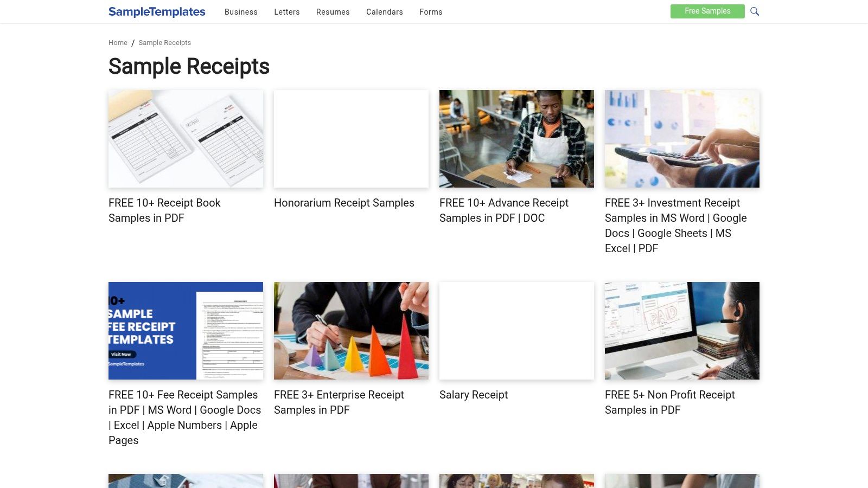
Task: Click the blue Fee Receipt Templates thumbnail
Action: pos(186,331)
